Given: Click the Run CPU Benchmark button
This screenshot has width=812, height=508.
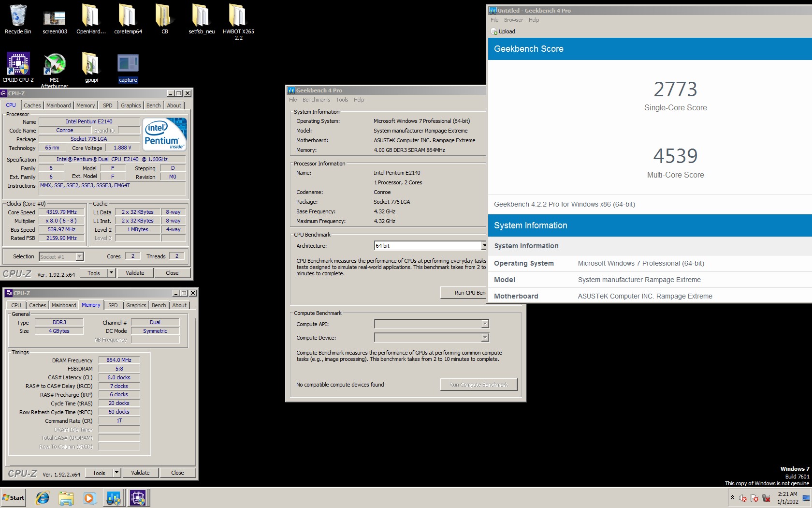Looking at the screenshot, I should click(464, 293).
